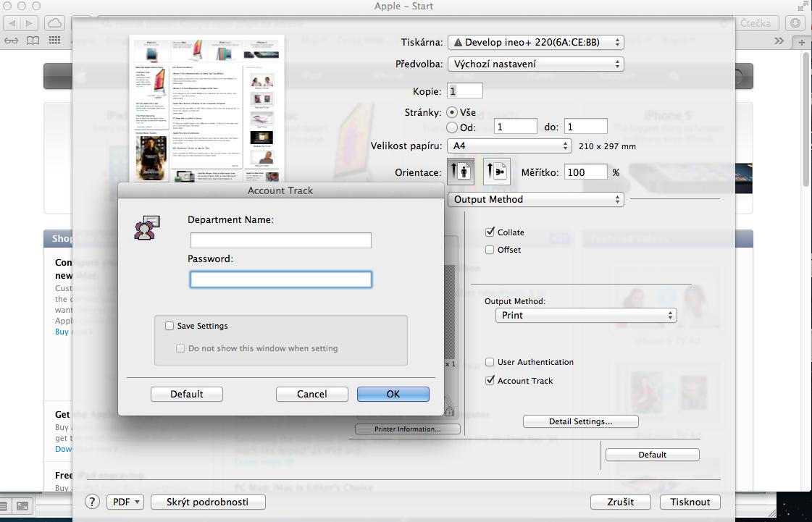The width and height of the screenshot is (812, 522).
Task: Go forward in Safari toolbar
Action: (30, 22)
